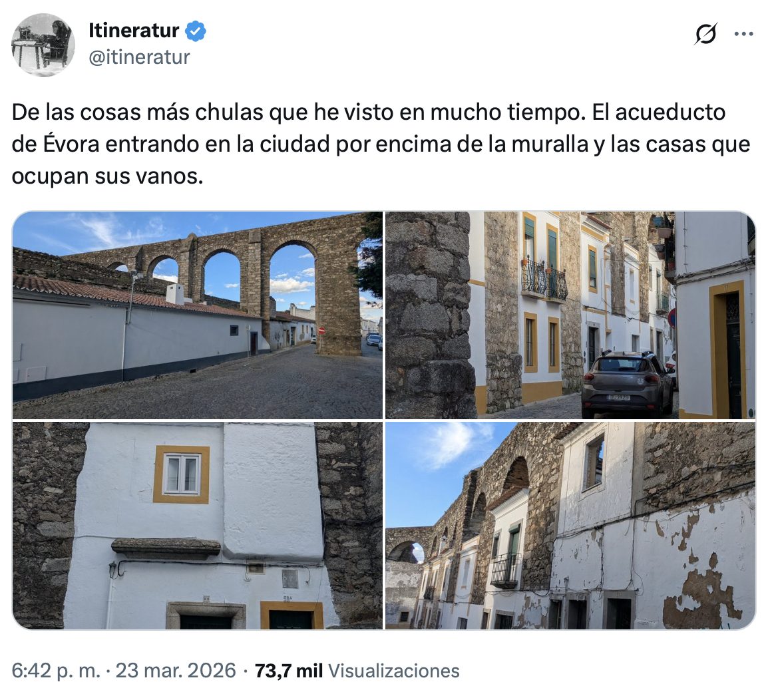Click the Visualizaciones label
Screen dimensions: 772x700
coord(394,671)
